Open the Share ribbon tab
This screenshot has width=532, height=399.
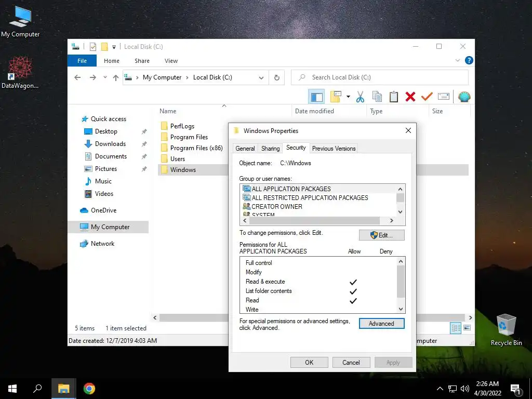point(142,61)
